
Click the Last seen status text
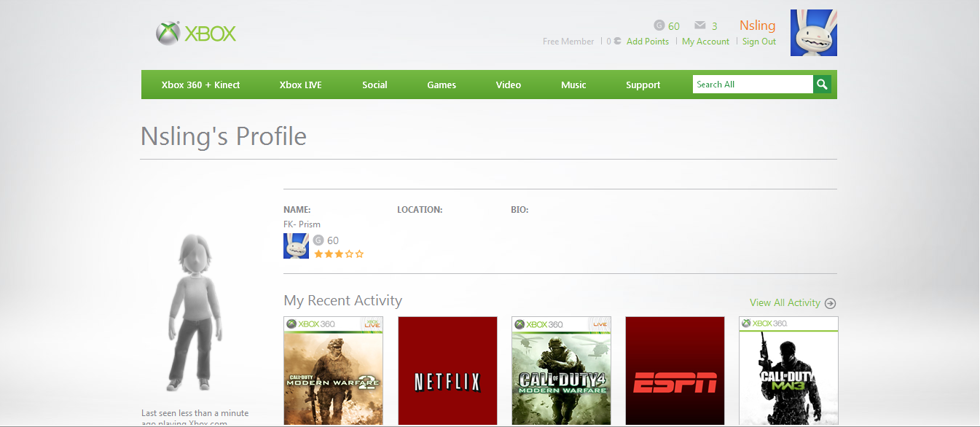point(195,418)
